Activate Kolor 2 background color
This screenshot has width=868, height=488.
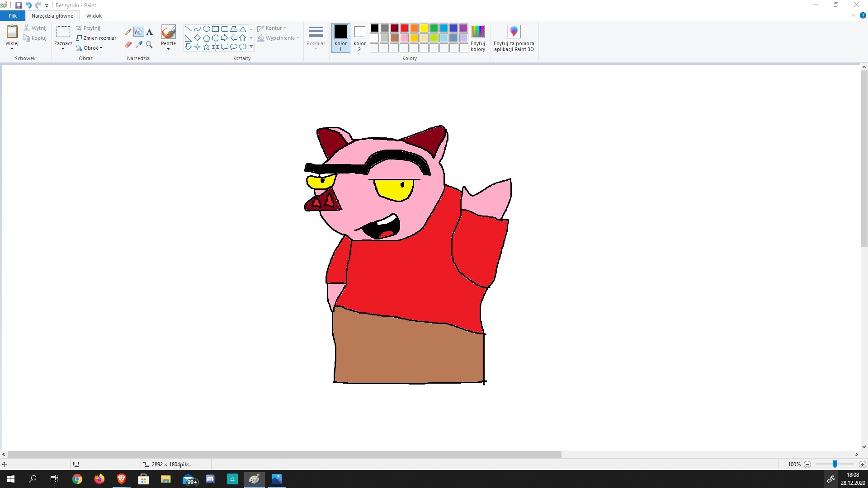pos(359,38)
